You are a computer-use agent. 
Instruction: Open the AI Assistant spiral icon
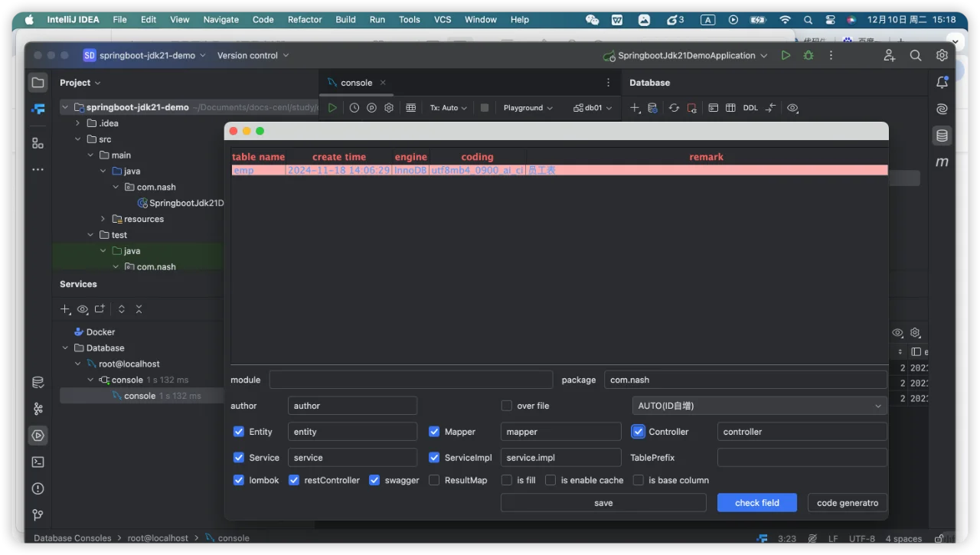942,109
